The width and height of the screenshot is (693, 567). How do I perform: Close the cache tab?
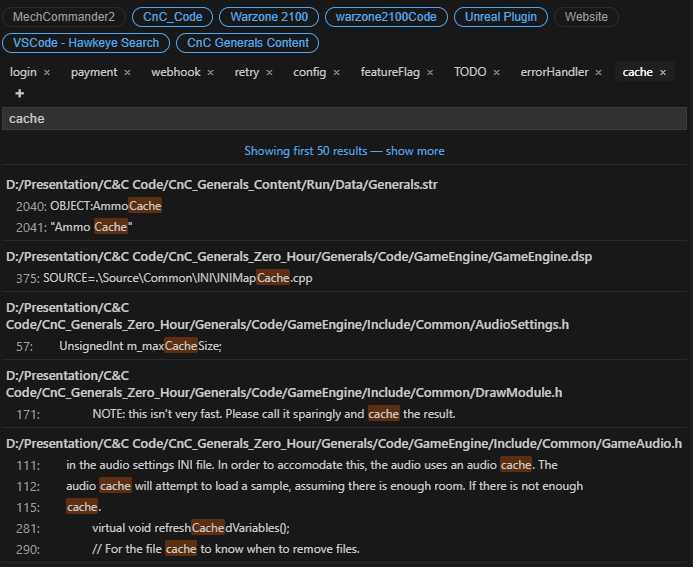[x=663, y=72]
